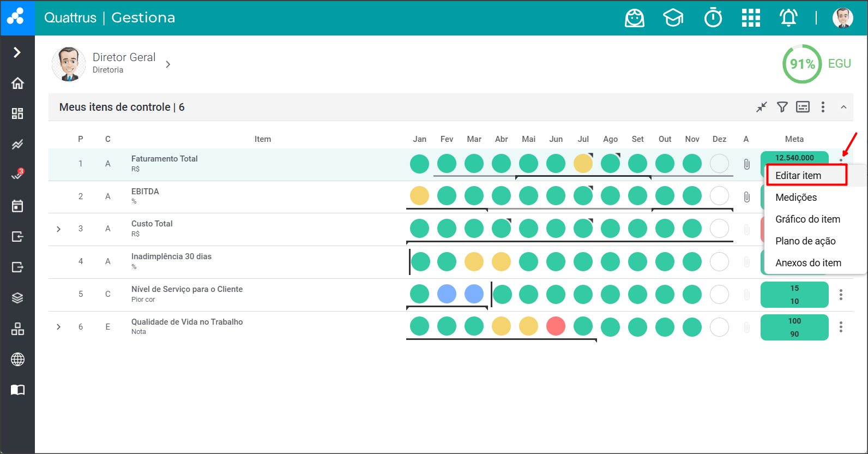Open the Diretor Geral position selector
This screenshot has width=868, height=454.
click(x=168, y=64)
